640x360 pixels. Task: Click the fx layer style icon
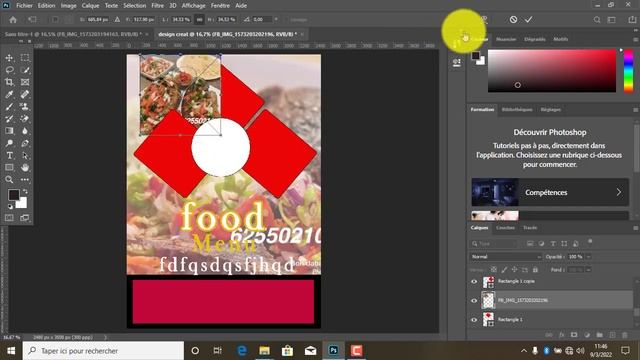coord(562,335)
